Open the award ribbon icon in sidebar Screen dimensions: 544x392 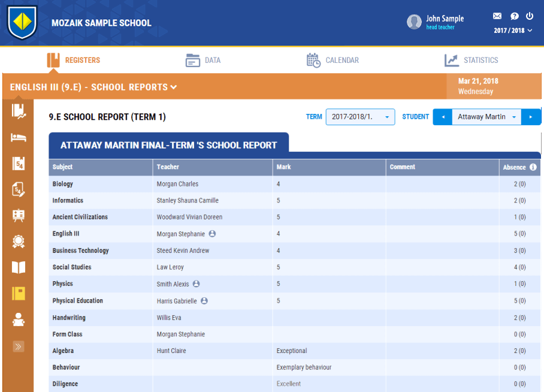click(x=19, y=242)
